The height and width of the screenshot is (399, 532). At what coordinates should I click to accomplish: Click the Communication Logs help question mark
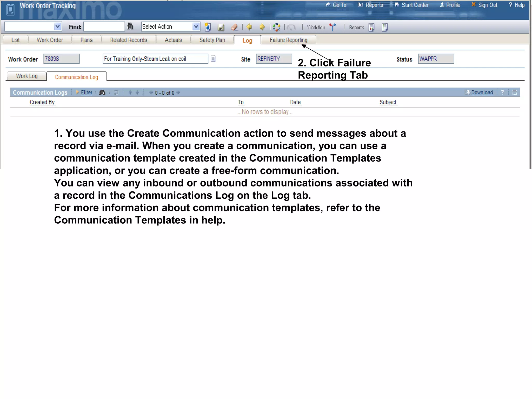click(x=502, y=92)
